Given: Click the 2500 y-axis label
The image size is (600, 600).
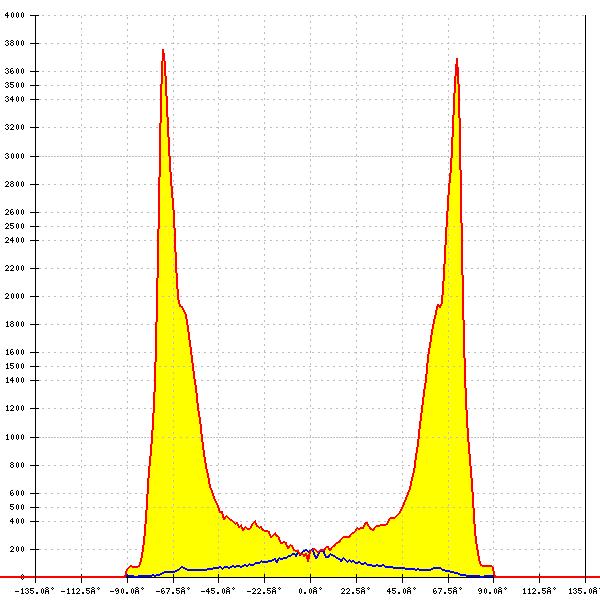Looking at the screenshot, I should pos(15,226).
